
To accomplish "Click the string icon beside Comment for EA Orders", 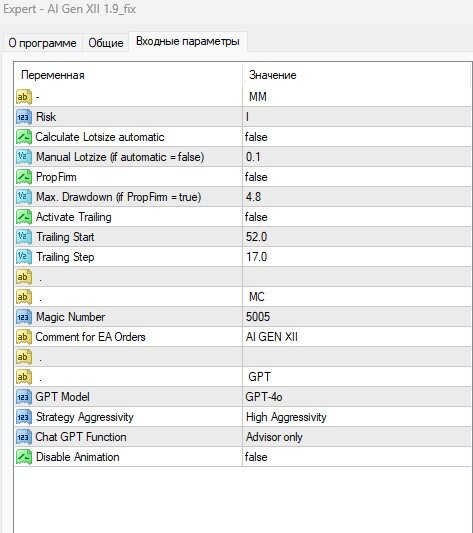I will point(24,337).
